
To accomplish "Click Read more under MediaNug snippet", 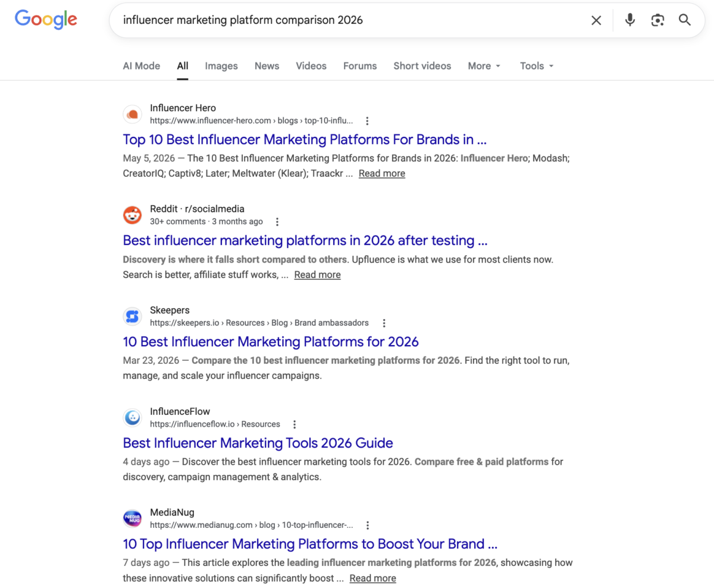I will tap(372, 578).
